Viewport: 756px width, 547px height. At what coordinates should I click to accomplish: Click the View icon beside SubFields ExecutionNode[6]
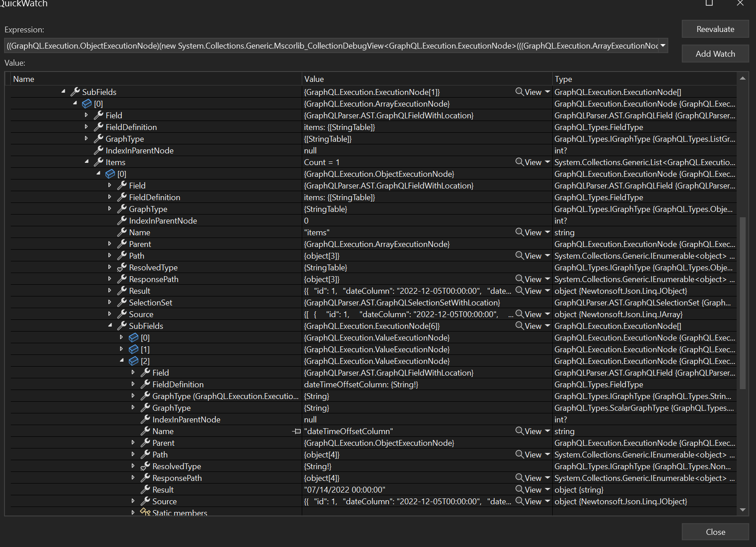coord(519,326)
